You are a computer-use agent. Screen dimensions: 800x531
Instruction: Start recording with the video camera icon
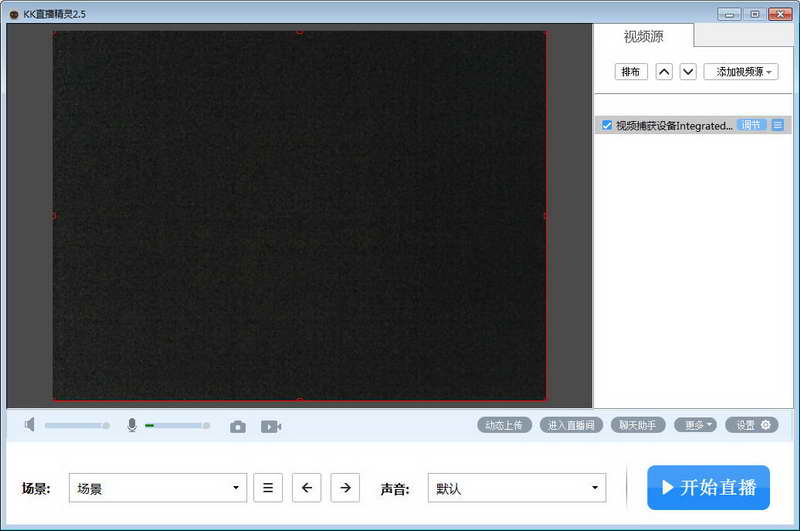click(271, 426)
